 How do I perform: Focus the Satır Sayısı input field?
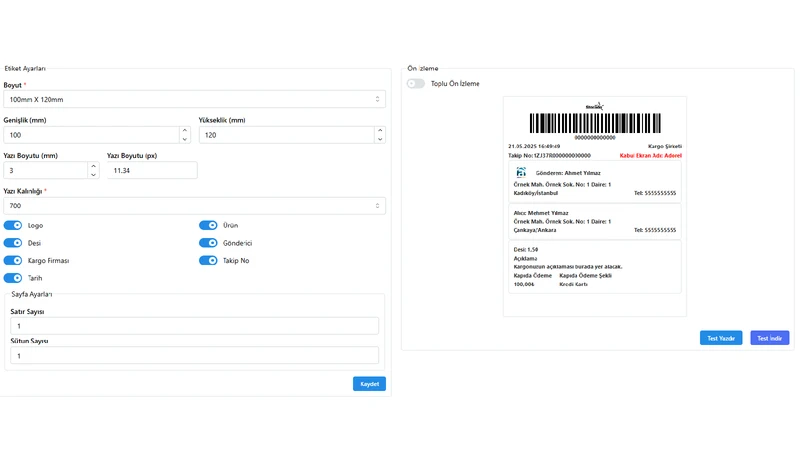(194, 326)
